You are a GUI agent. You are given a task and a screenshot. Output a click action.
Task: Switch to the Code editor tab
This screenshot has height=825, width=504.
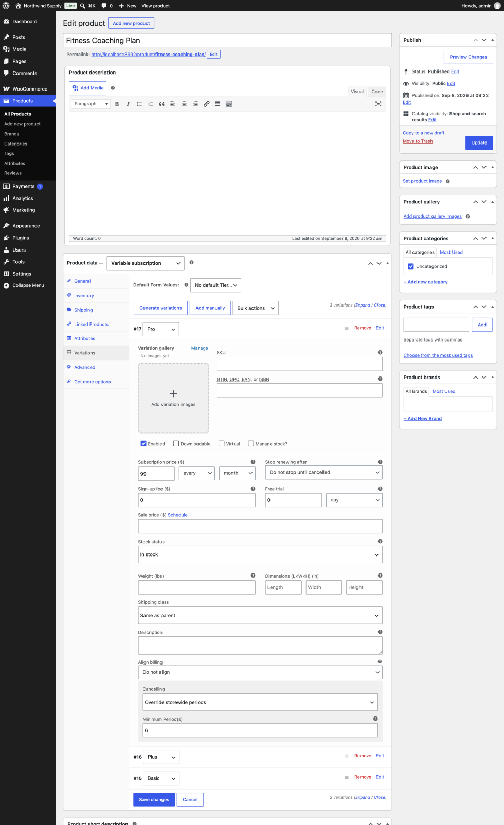pyautogui.click(x=377, y=92)
